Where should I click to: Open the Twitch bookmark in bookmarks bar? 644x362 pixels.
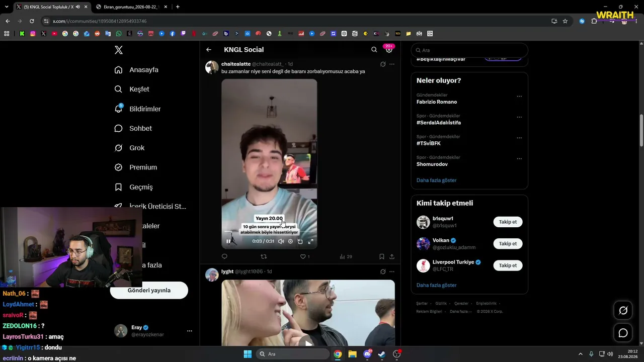point(183,34)
